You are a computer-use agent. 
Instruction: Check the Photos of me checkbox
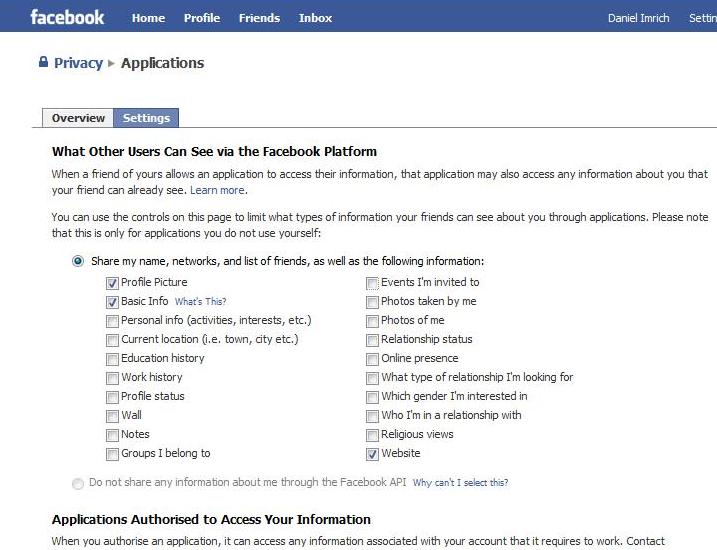coord(372,321)
